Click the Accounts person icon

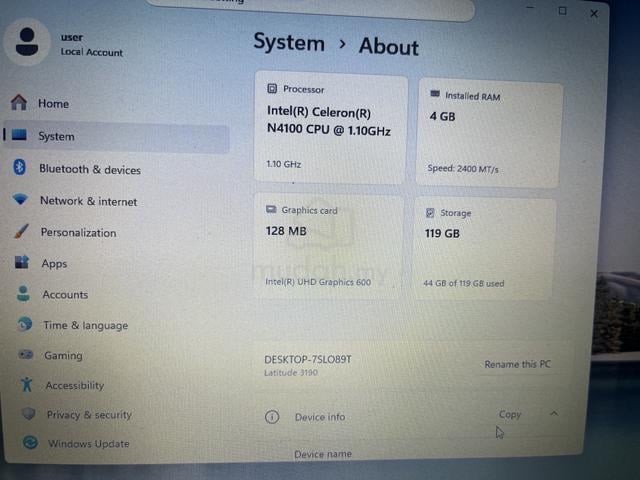[23, 293]
